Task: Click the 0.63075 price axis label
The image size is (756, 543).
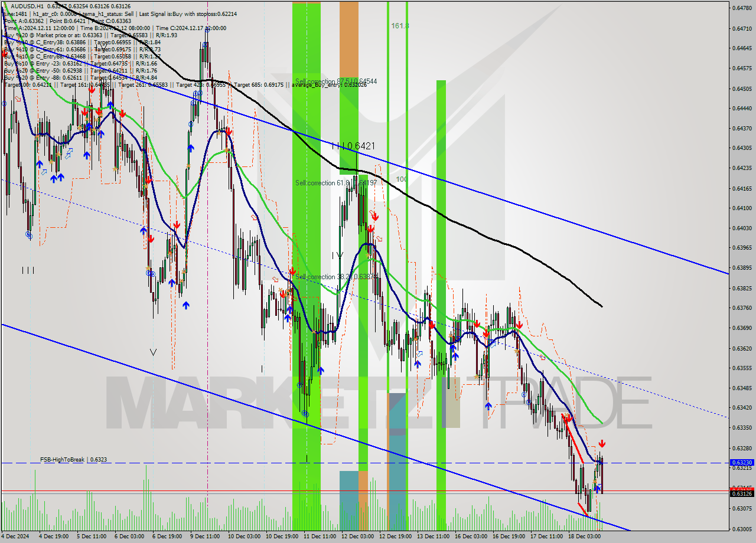Action: [x=742, y=509]
